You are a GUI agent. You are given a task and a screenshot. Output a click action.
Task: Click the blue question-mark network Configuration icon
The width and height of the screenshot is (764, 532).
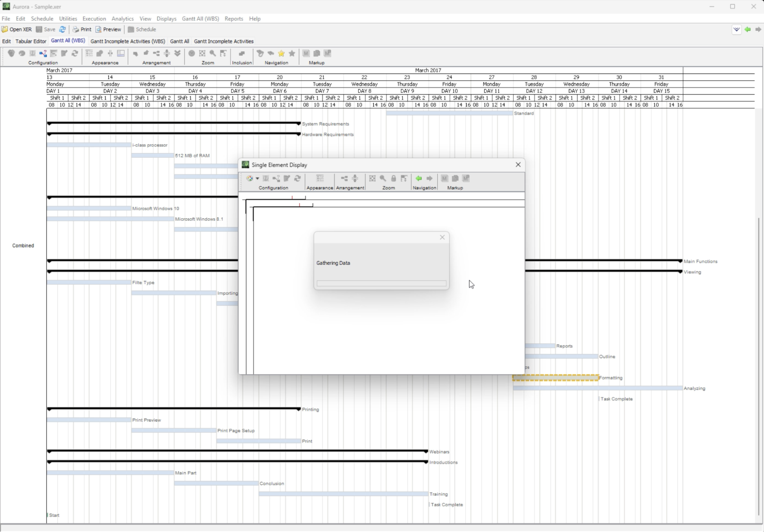pos(43,54)
